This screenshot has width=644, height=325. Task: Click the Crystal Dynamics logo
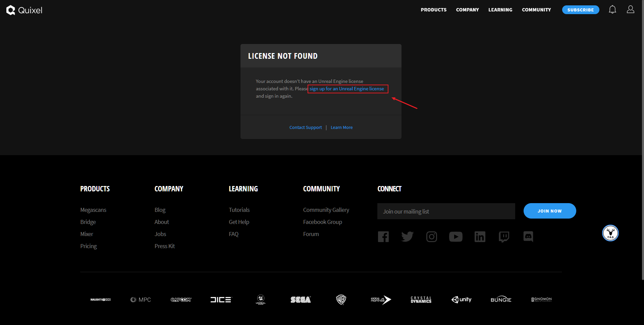(x=421, y=299)
